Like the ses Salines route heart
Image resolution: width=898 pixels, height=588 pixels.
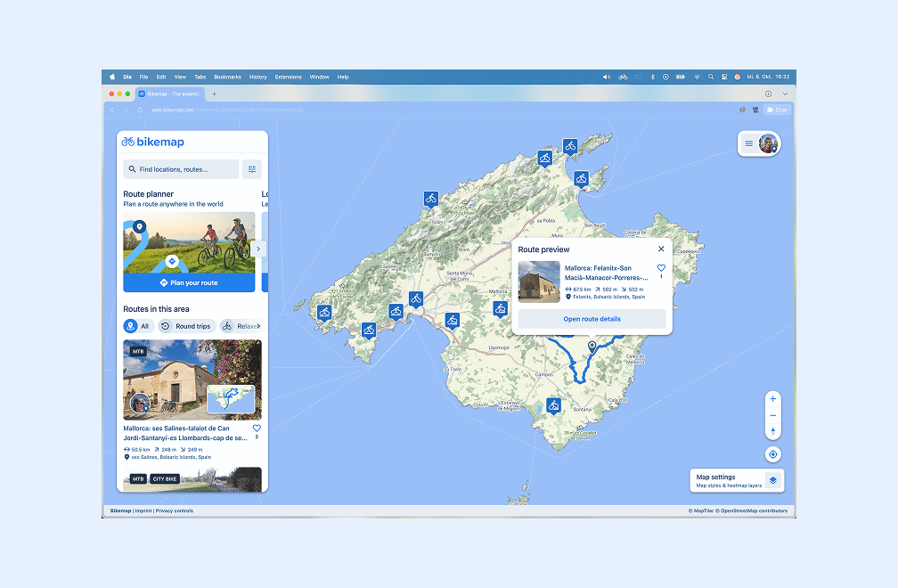[x=257, y=429]
